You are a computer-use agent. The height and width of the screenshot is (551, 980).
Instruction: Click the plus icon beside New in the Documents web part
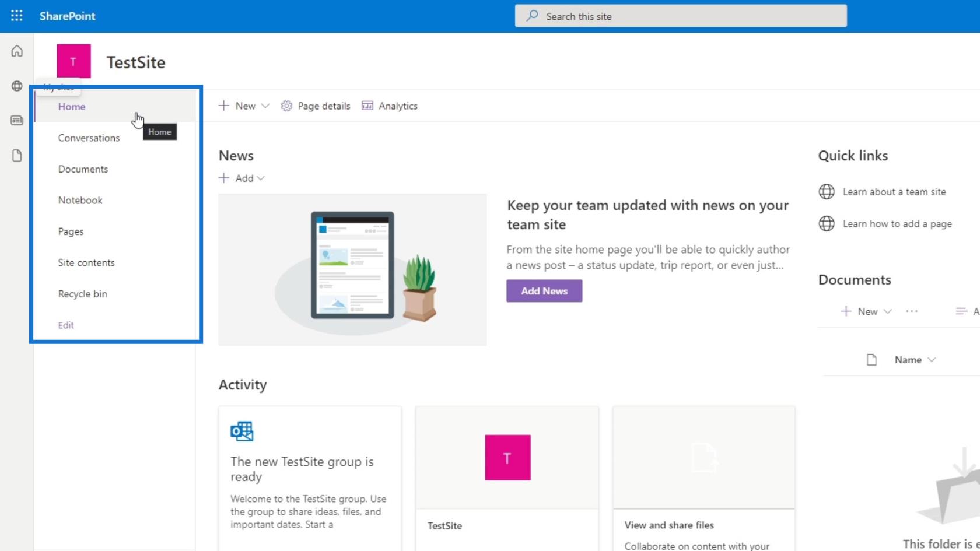846,311
